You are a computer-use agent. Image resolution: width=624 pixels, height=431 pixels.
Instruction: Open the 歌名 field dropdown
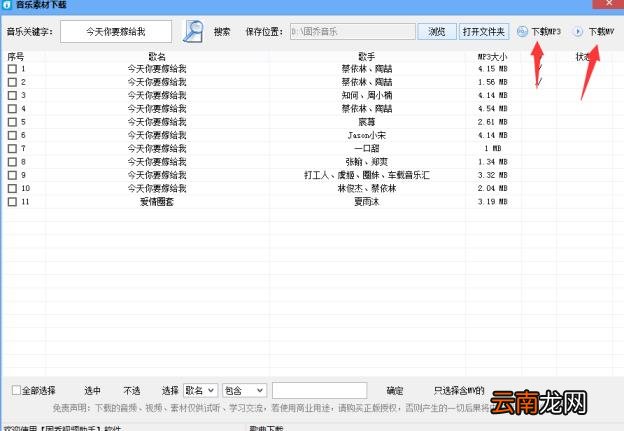[200, 390]
